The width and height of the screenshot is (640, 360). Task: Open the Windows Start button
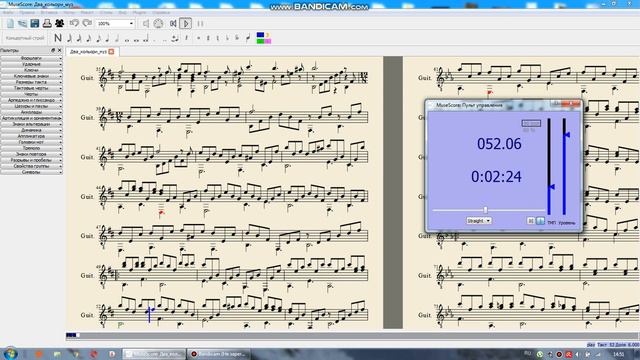pos(10,353)
